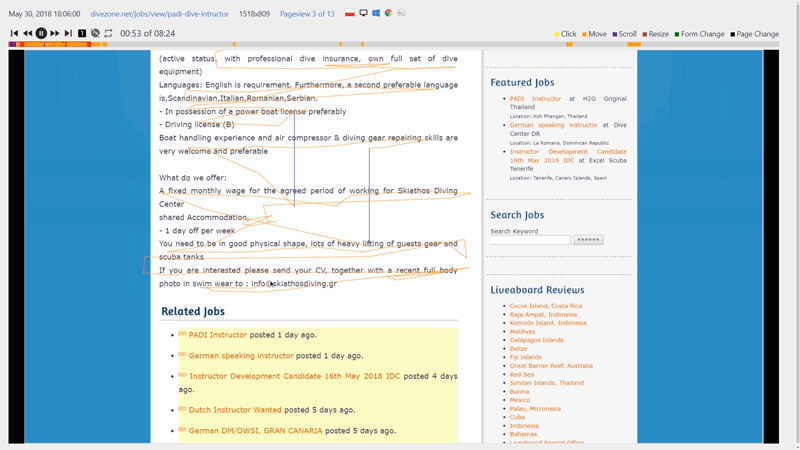Seek on the playback timeline bar

pyautogui.click(x=393, y=44)
